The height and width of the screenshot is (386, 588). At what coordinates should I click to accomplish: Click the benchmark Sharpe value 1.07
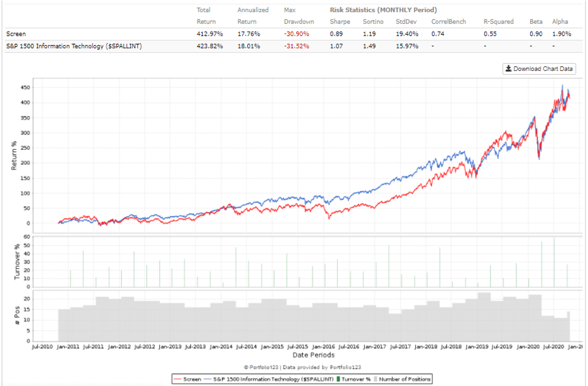coord(337,47)
